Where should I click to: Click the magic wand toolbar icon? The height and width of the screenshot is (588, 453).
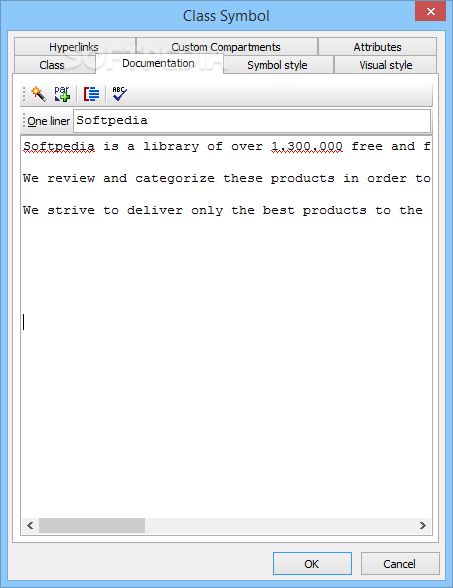39,94
